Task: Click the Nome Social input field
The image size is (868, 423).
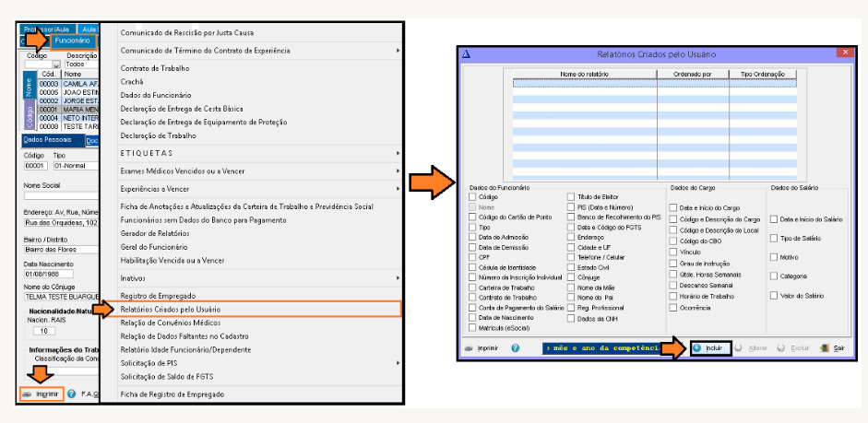Action: (x=61, y=195)
